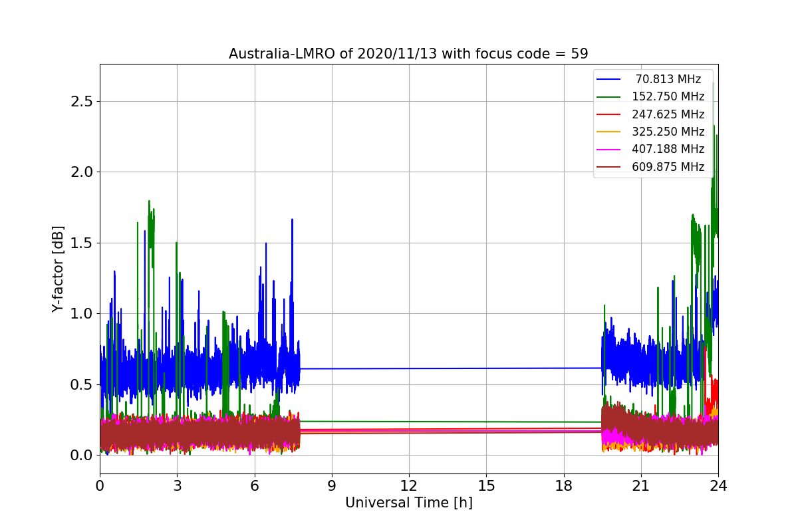
Task: Click y-axis tick label 0.0
Action: 82,455
